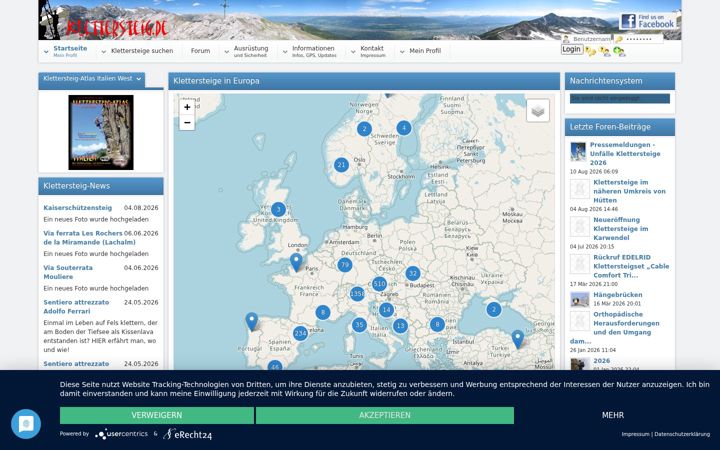
Task: Click the forgot username icon beside Login
Action: click(604, 51)
